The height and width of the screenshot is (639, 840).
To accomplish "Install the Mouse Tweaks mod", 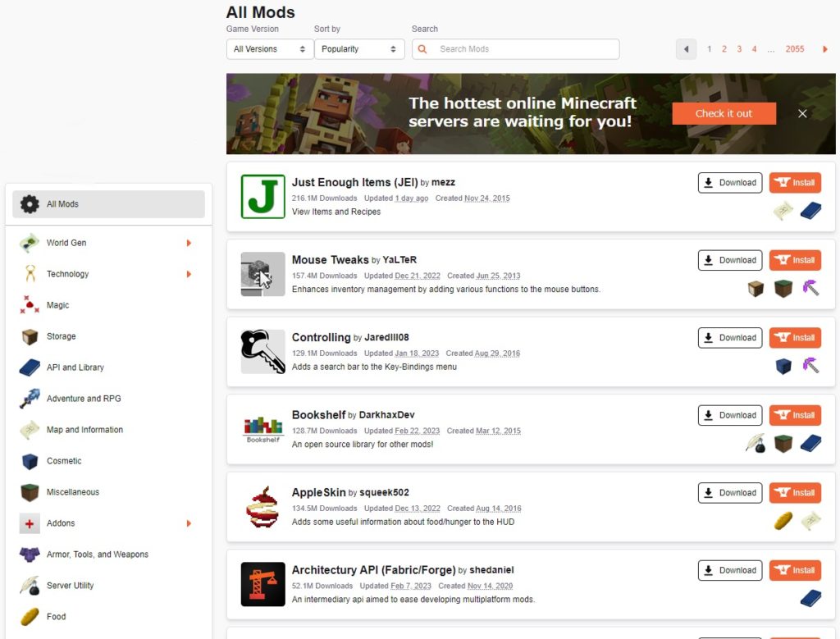I will pyautogui.click(x=795, y=260).
